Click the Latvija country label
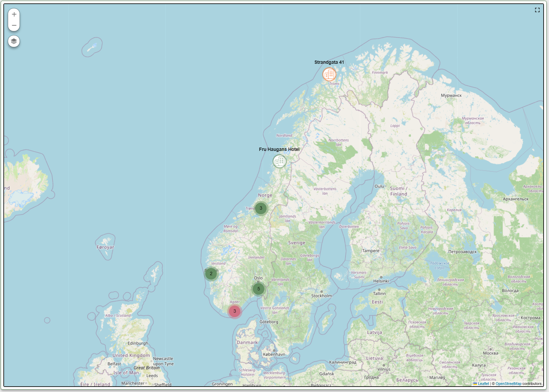The width and height of the screenshot is (549, 392). point(374,333)
